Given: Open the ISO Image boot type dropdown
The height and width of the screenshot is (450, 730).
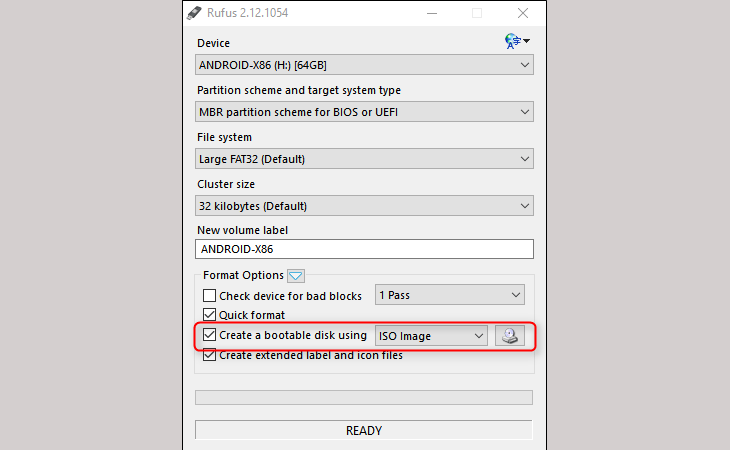Looking at the screenshot, I should 430,336.
